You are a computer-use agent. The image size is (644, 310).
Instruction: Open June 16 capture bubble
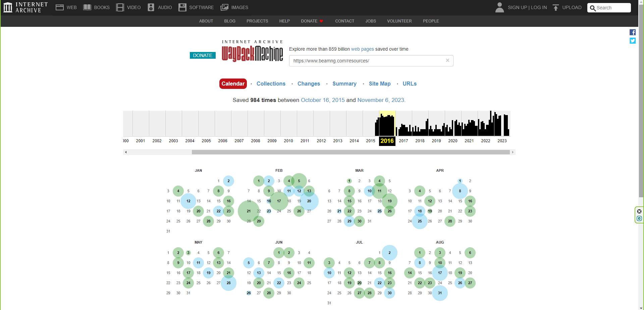pyautogui.click(x=289, y=273)
